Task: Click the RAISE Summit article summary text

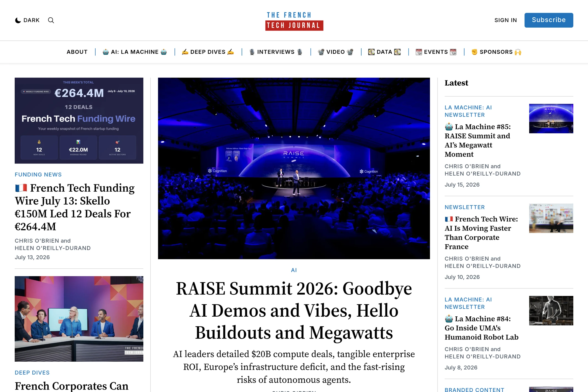Action: pyautogui.click(x=294, y=367)
